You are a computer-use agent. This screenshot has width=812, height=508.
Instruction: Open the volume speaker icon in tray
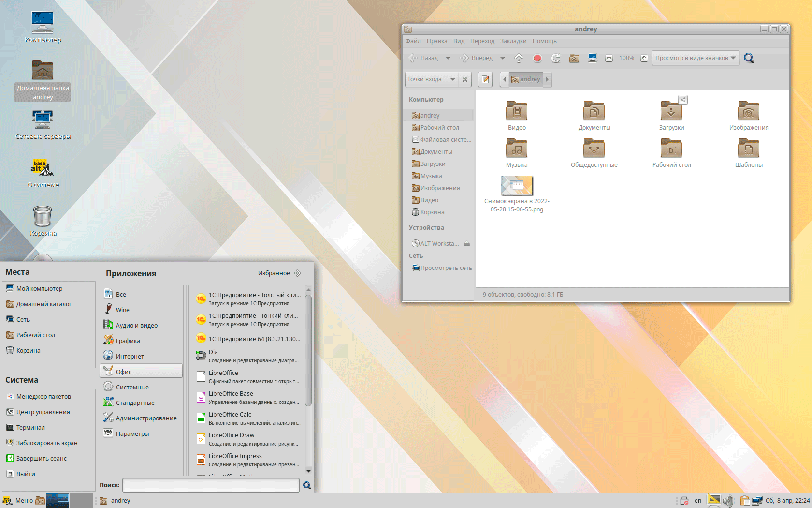point(728,501)
